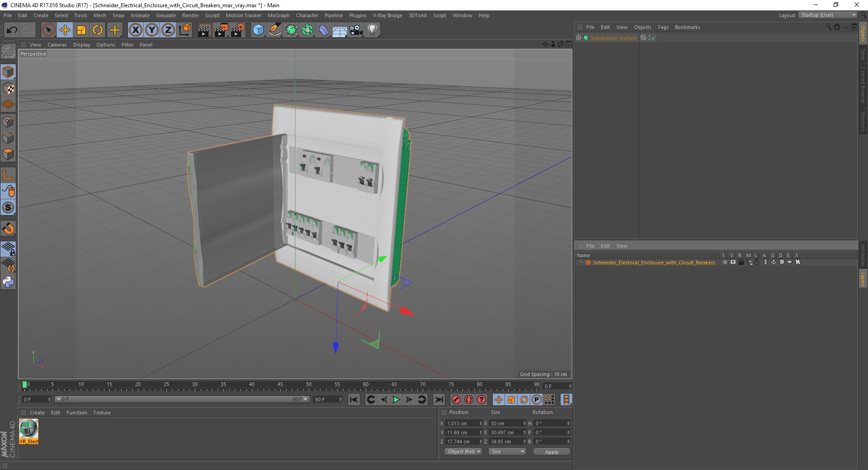Viewport: 868px width, 470px height.
Task: Open Edit Render Settings icon
Action: pyautogui.click(x=238, y=30)
